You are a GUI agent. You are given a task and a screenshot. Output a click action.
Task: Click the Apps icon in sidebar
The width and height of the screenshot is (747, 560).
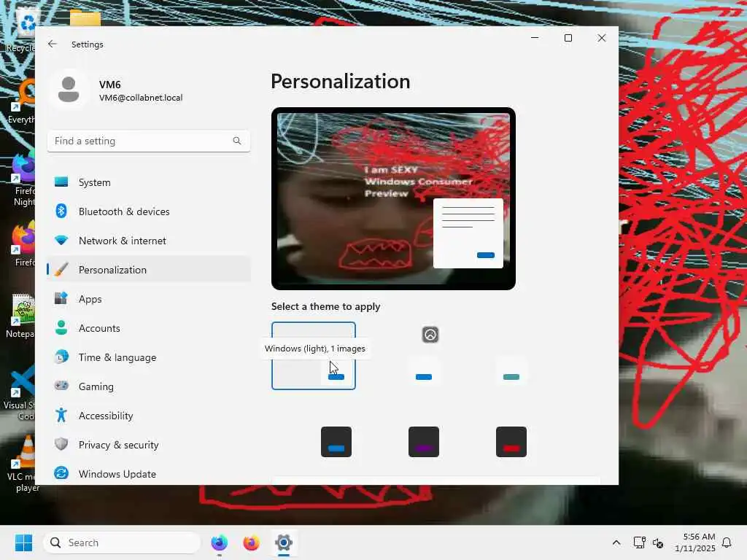click(61, 298)
